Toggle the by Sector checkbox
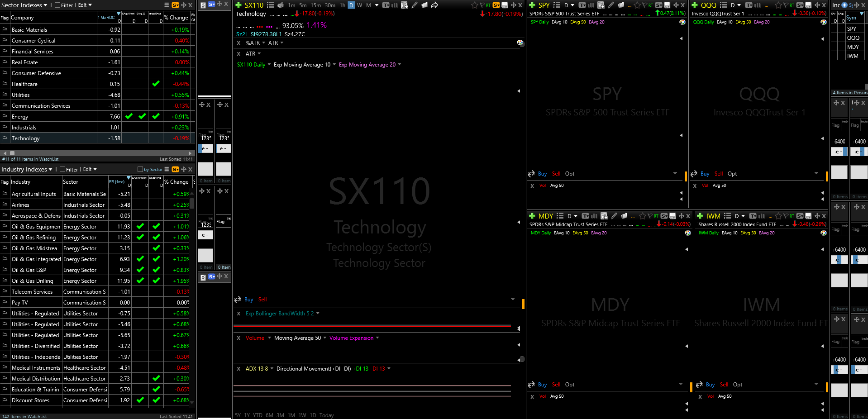This screenshot has height=419, width=868. (140, 170)
